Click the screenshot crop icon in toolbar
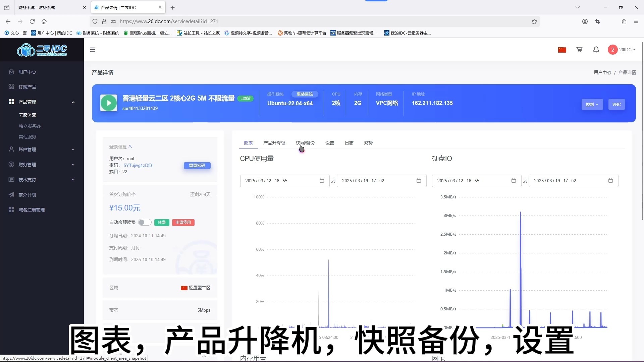Screen dimensions: 644x362 (598, 21)
